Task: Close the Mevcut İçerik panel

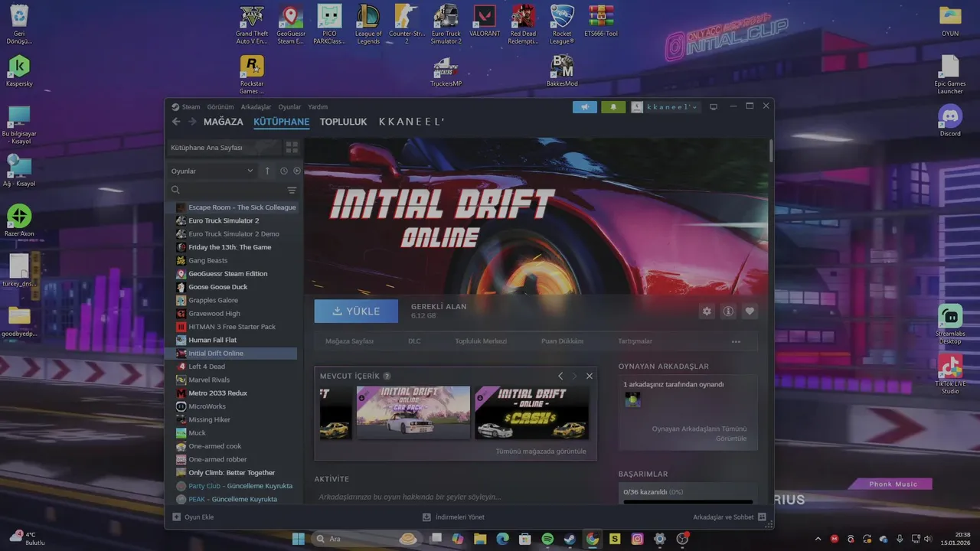Action: (x=590, y=376)
